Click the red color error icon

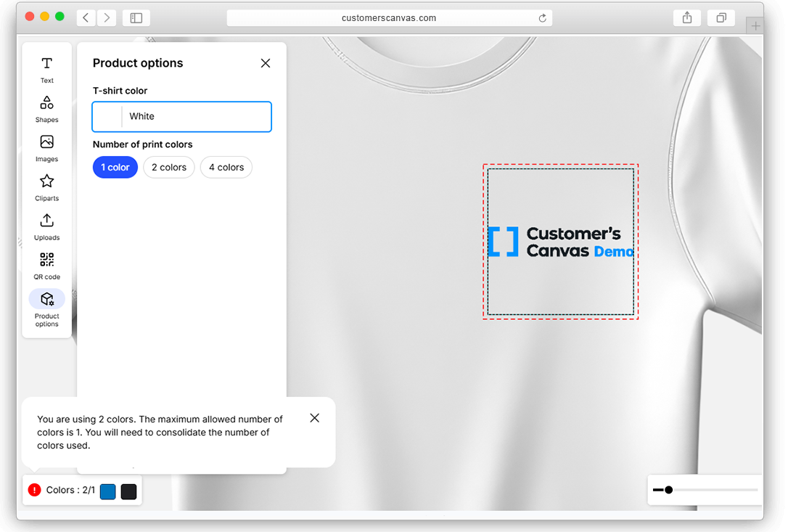(x=34, y=491)
